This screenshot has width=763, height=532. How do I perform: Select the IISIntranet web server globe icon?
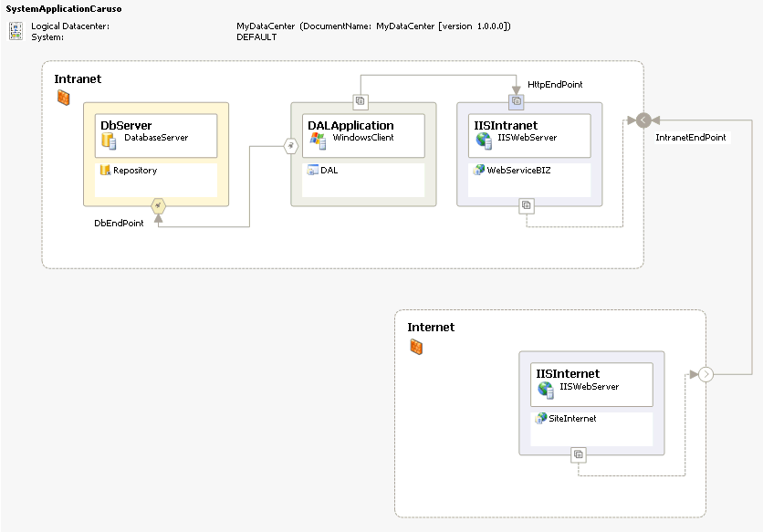point(484,141)
